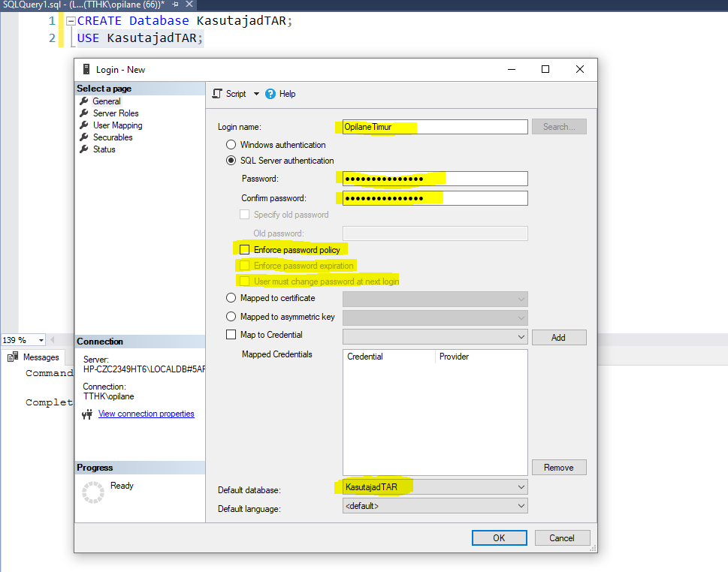The image size is (728, 572).
Task: Open the Help icon in toolbar
Action: [270, 94]
